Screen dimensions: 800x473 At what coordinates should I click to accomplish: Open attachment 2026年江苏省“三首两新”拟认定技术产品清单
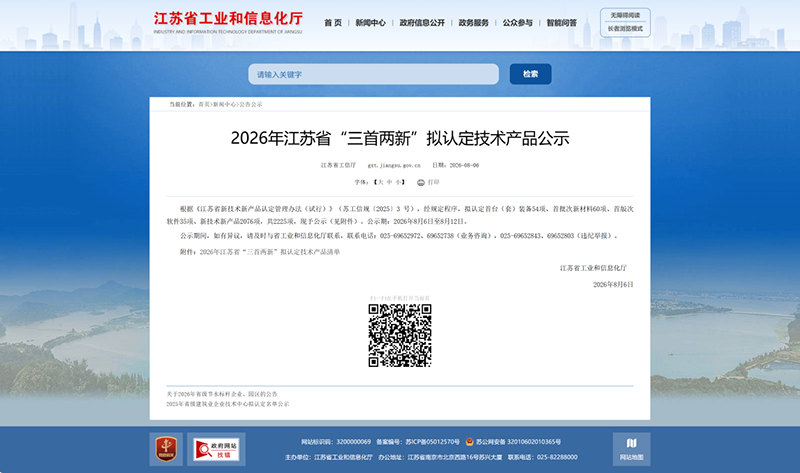coord(269,252)
